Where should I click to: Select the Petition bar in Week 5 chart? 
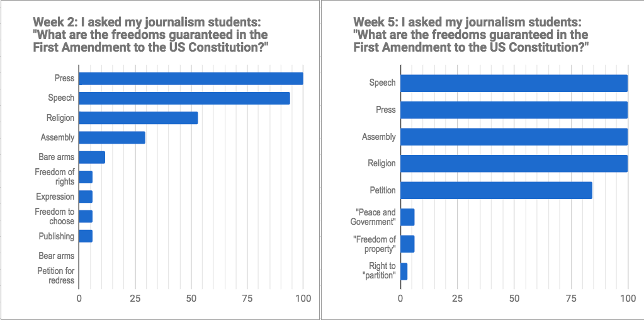pos(496,190)
